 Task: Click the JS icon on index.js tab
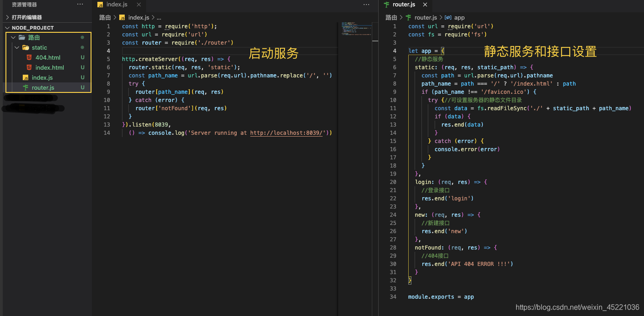point(100,5)
